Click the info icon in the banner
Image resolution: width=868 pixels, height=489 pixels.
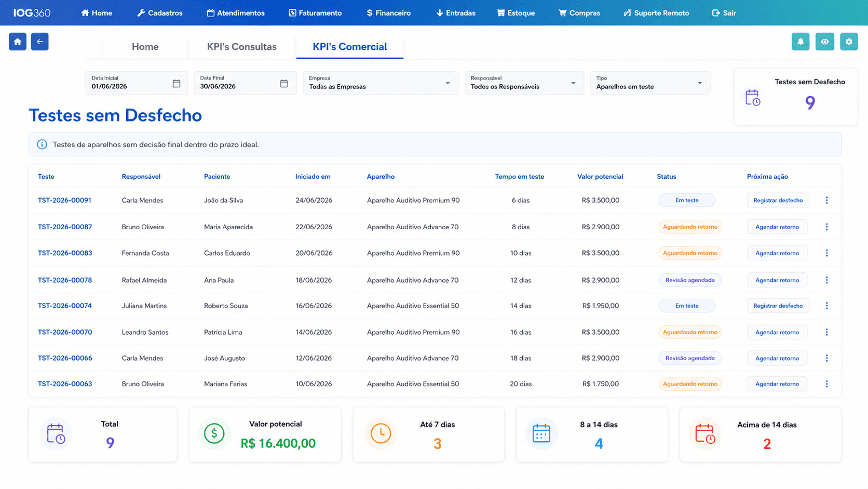[42, 144]
